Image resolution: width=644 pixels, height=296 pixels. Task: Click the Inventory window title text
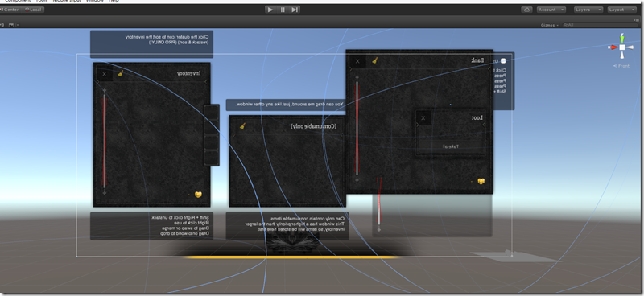coord(189,73)
